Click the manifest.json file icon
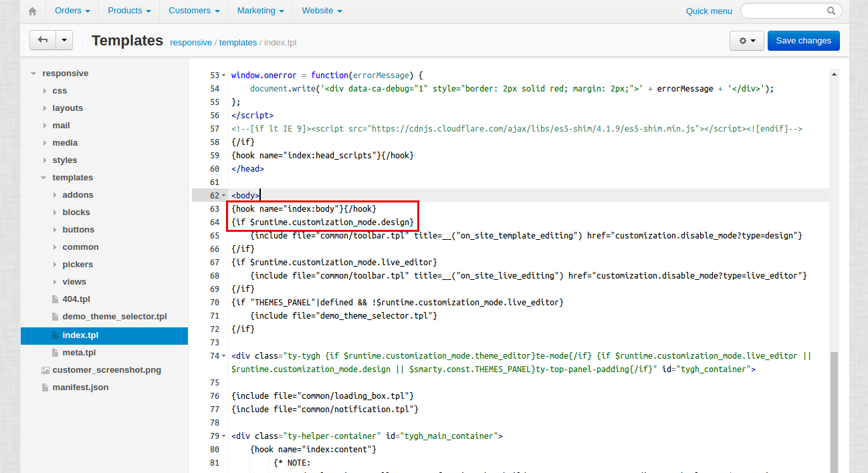 click(x=45, y=387)
